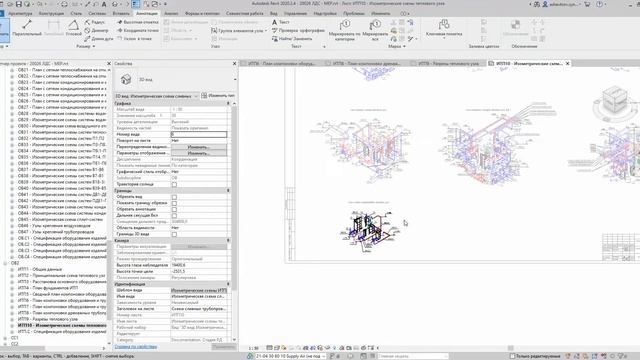Close the Properties (Свойства) palette
Viewport: 640px width, 360px height.
[x=234, y=64]
